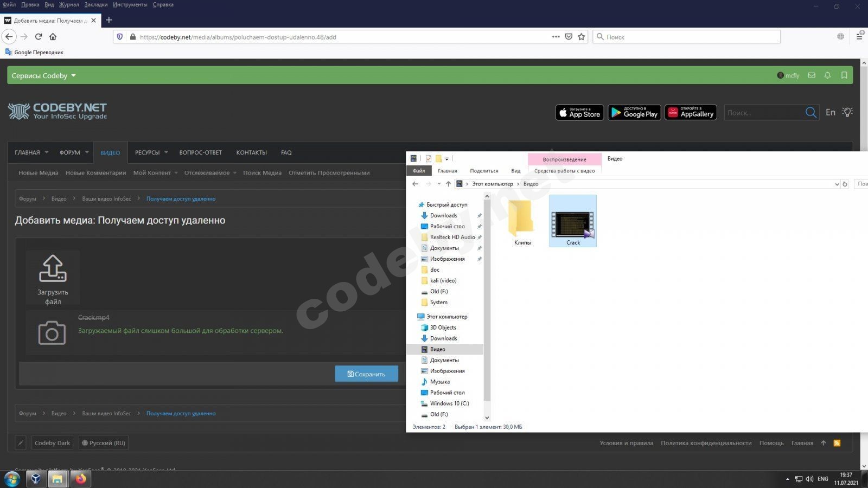Toggle the light bulb theme icon

pos(847,112)
